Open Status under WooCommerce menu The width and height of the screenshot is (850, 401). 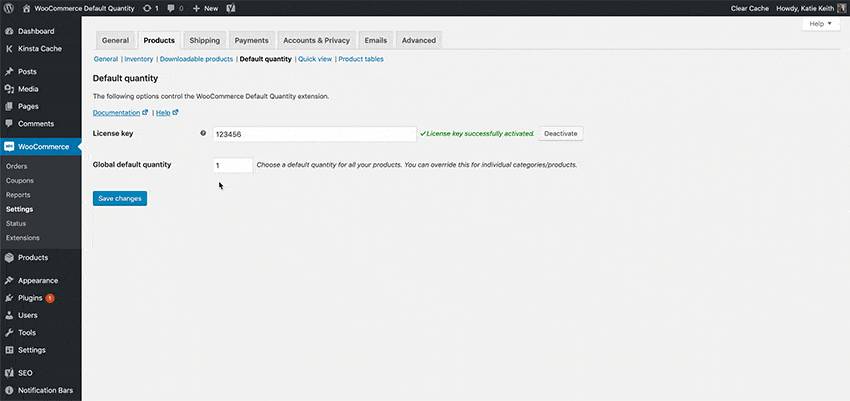pos(16,223)
